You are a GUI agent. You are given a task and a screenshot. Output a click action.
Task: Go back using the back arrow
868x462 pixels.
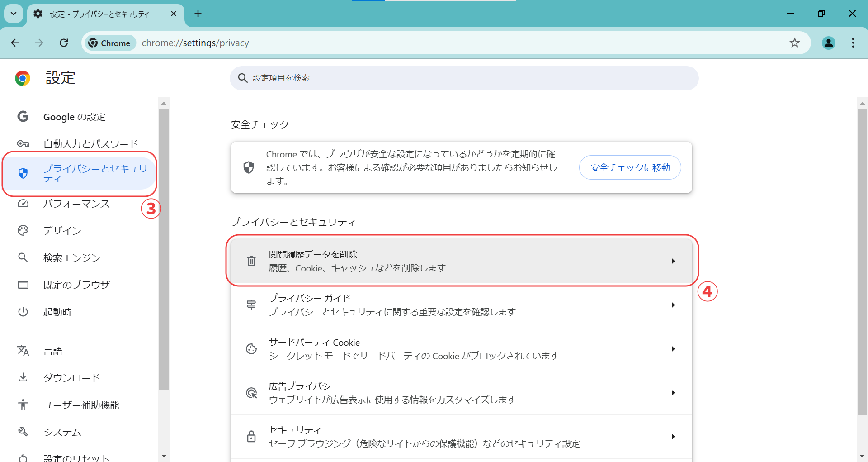[15, 43]
